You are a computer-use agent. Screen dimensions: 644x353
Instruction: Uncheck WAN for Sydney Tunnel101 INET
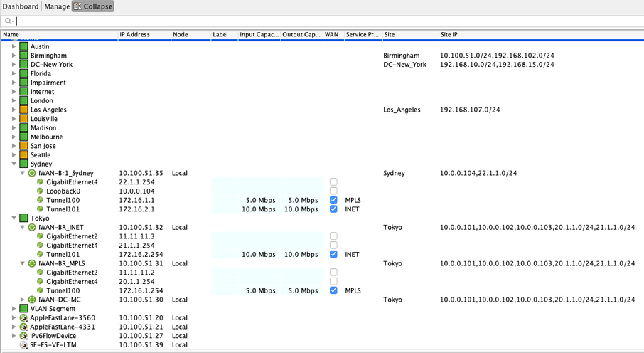(x=333, y=209)
